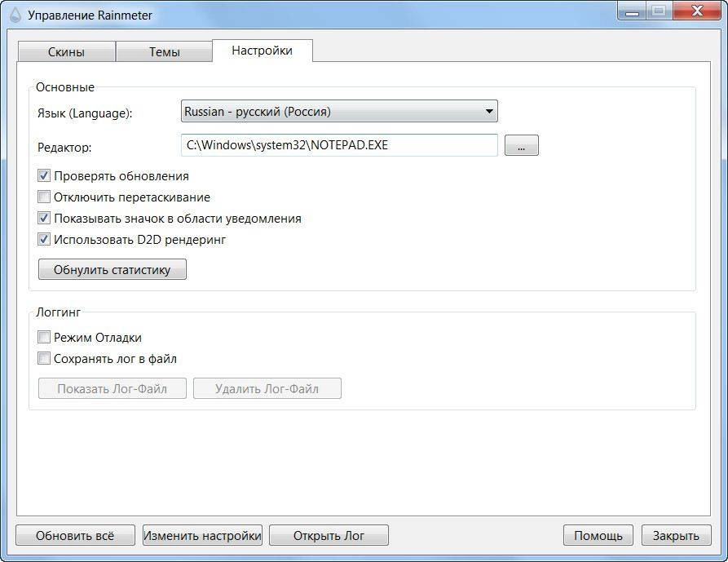
Task: Switch to the Скины tab
Action: coord(66,51)
